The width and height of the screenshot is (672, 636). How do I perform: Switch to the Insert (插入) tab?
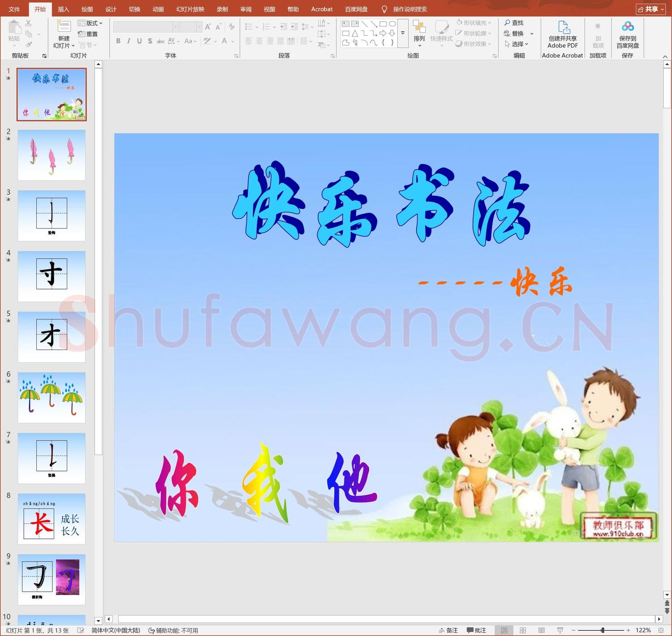[x=64, y=9]
